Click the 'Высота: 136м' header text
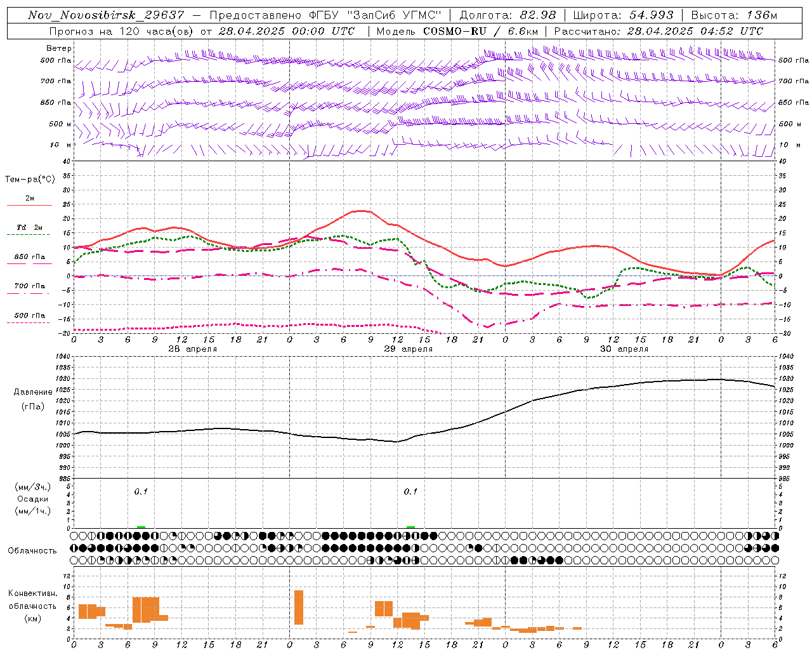Viewport: 812px width, 650px height. (x=734, y=15)
